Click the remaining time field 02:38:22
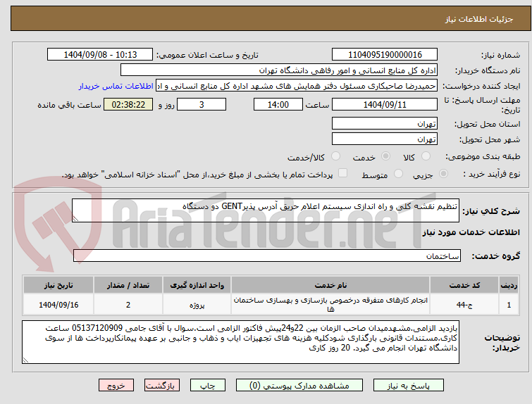Screen dimensions: 532x404 point(128,104)
